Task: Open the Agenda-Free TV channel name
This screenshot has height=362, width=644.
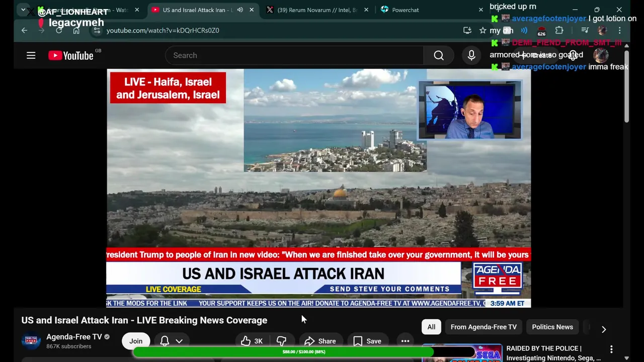Action: tap(74, 337)
